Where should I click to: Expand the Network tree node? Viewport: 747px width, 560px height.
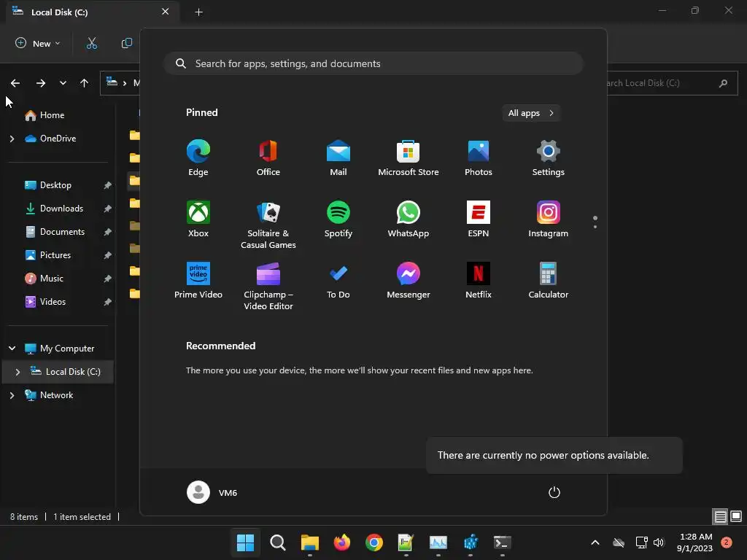point(12,395)
